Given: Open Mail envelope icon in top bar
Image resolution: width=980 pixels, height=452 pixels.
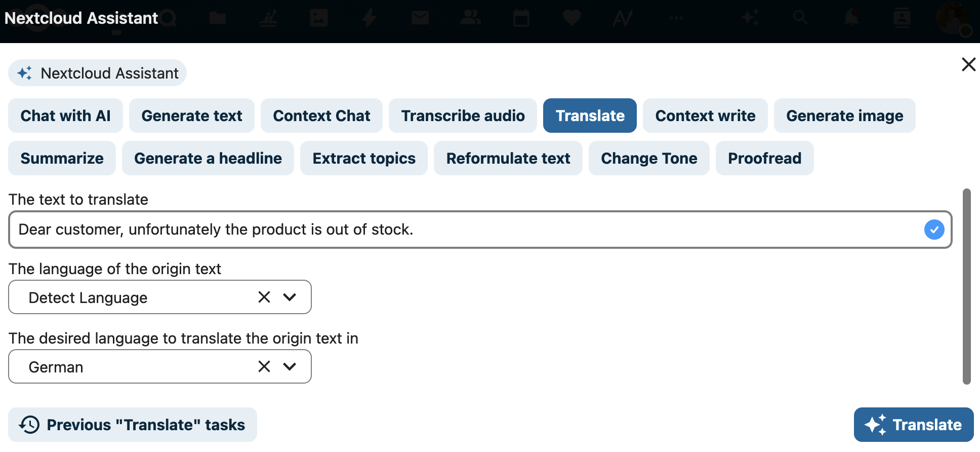Looking at the screenshot, I should (420, 18).
